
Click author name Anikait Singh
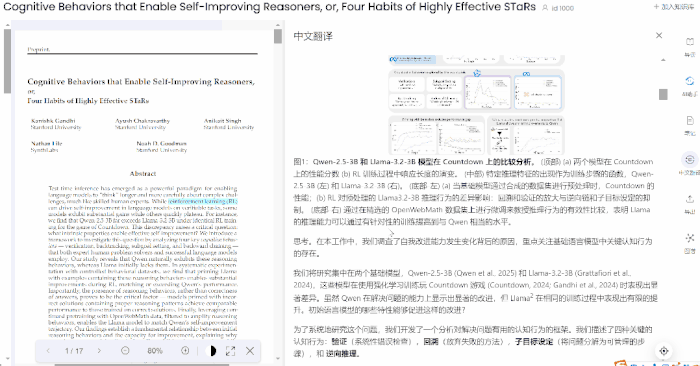pyautogui.click(x=222, y=121)
